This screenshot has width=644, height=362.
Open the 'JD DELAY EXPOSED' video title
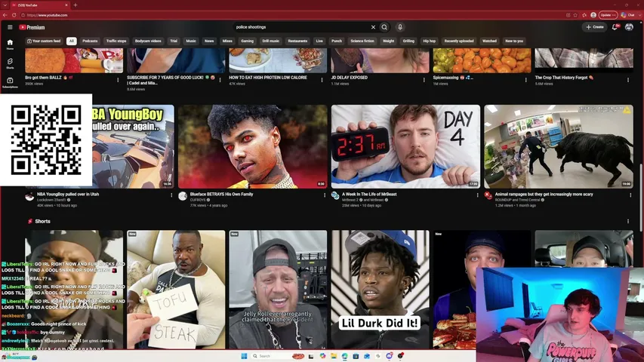pyautogui.click(x=349, y=78)
